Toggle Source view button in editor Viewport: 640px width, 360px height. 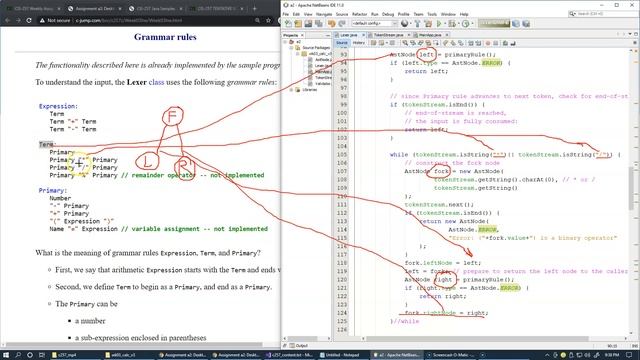(x=342, y=43)
